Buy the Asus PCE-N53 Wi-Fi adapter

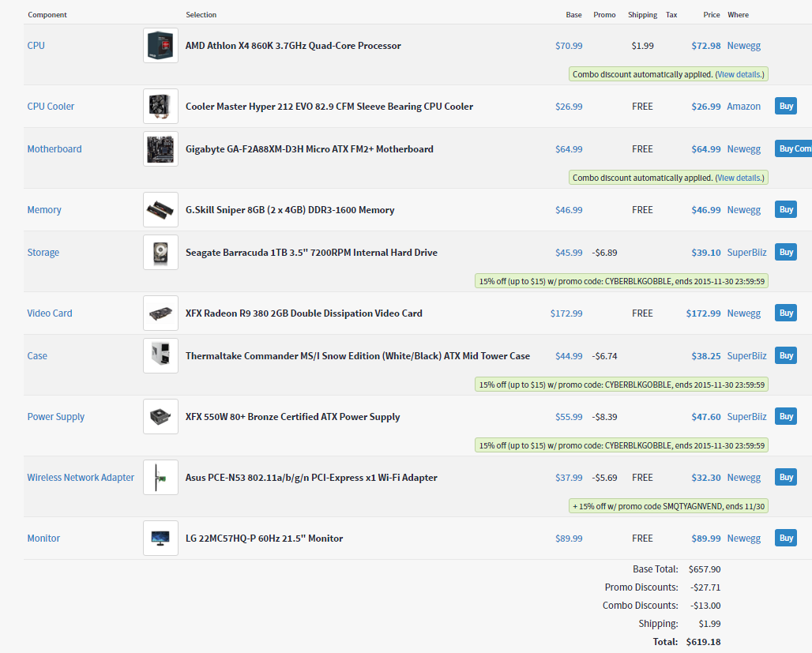coord(786,478)
